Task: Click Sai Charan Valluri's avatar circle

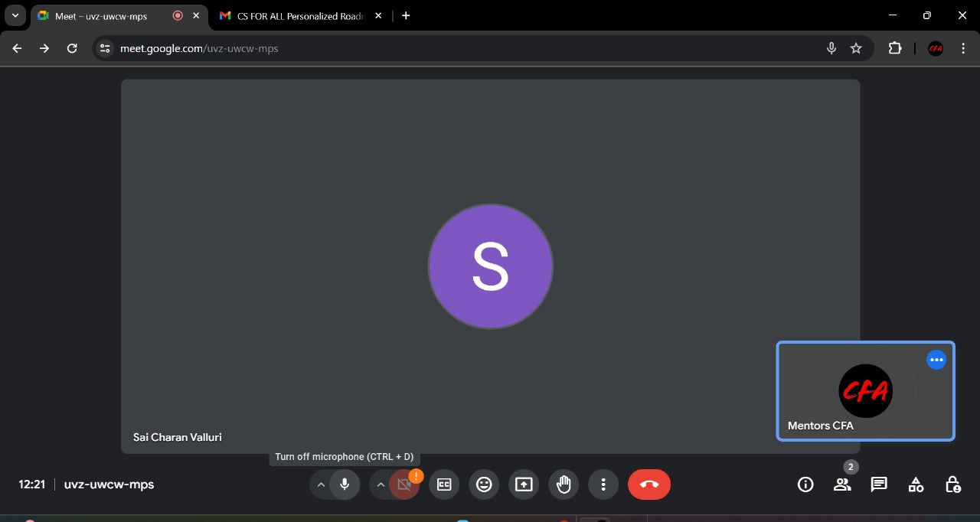Action: tap(490, 266)
